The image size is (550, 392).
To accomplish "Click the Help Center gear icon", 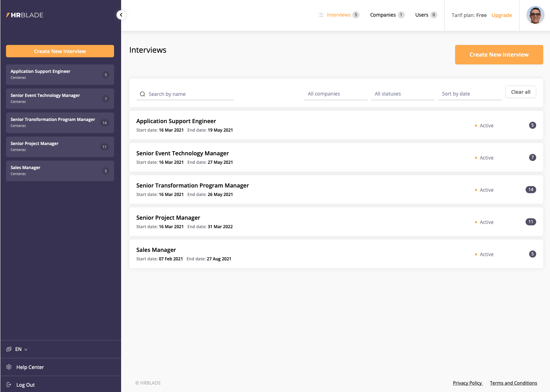I will 9,367.
